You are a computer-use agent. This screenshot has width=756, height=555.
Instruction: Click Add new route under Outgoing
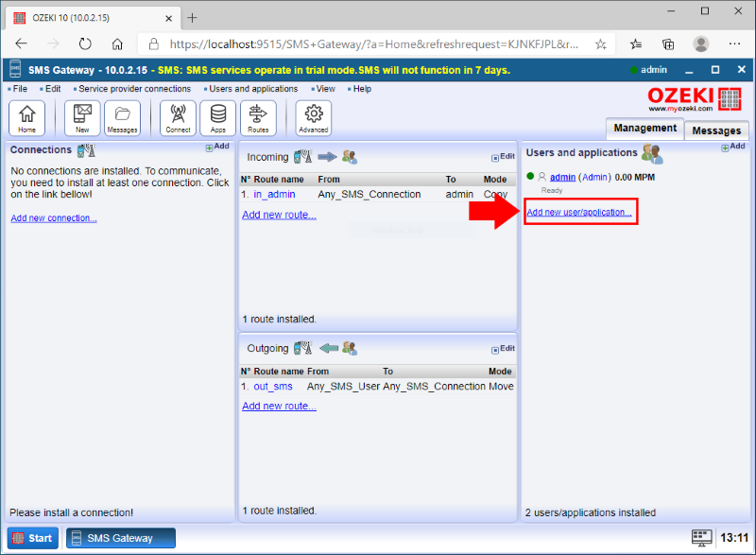pyautogui.click(x=279, y=406)
